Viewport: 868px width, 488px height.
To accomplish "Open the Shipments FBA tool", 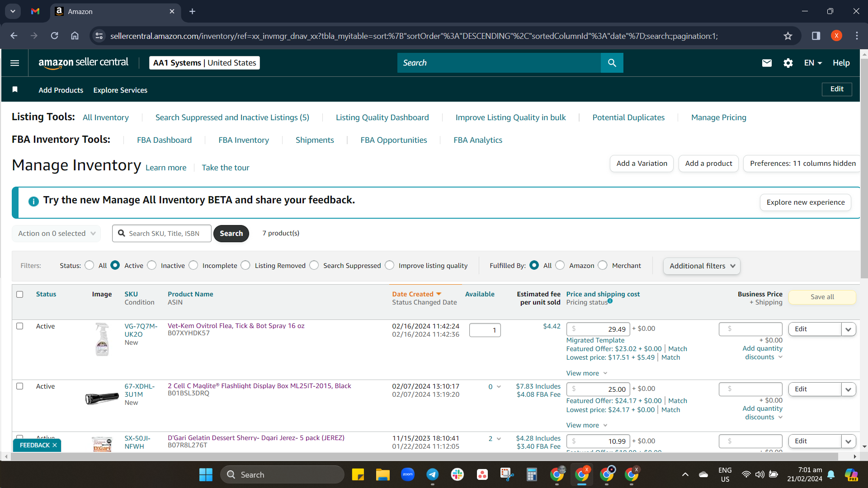I will [x=315, y=140].
